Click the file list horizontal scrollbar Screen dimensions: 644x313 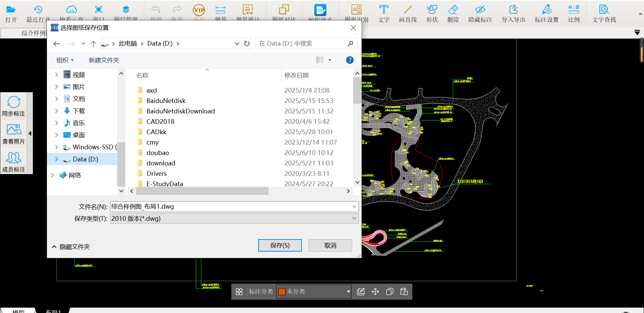pos(202,191)
